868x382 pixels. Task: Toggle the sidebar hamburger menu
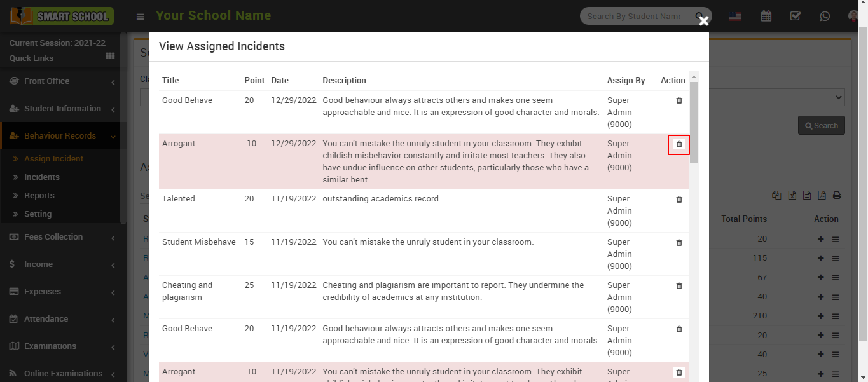141,17
